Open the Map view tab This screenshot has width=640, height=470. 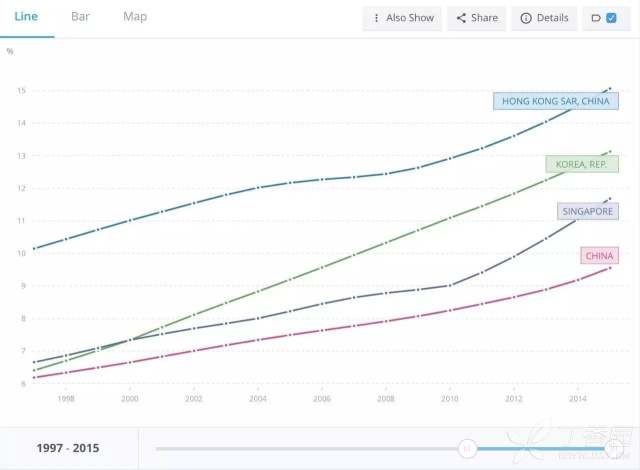[135, 17]
